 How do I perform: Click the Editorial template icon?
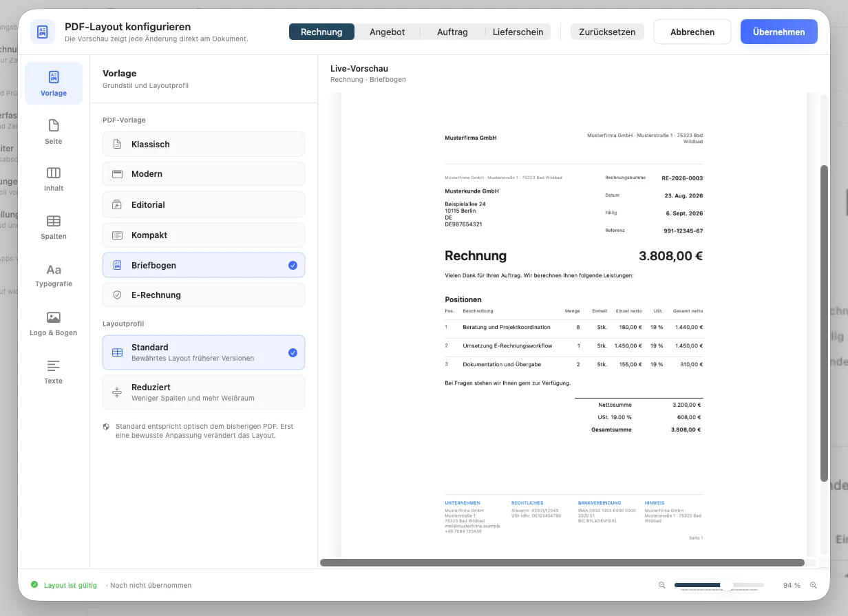(117, 205)
